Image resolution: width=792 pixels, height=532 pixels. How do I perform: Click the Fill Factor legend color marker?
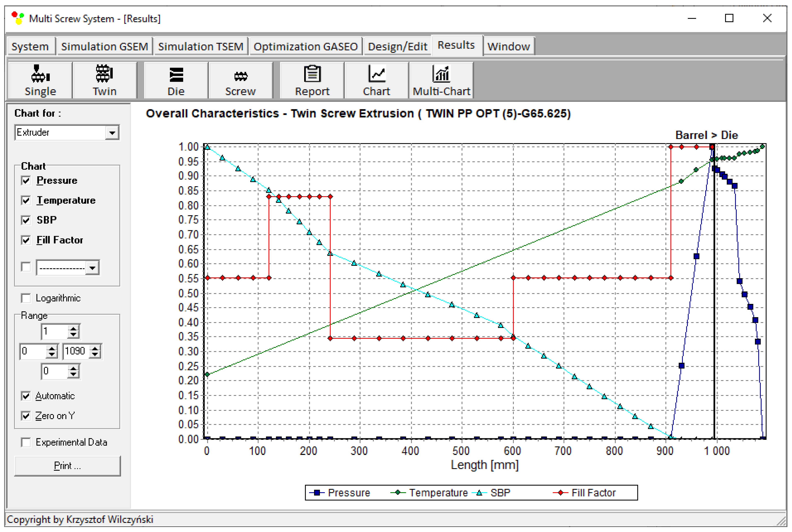point(560,493)
